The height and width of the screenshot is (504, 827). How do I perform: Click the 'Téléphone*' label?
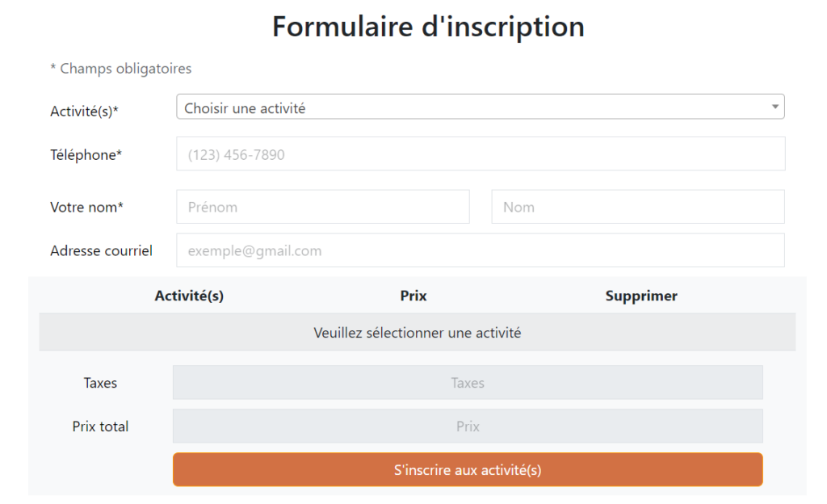coord(86,155)
